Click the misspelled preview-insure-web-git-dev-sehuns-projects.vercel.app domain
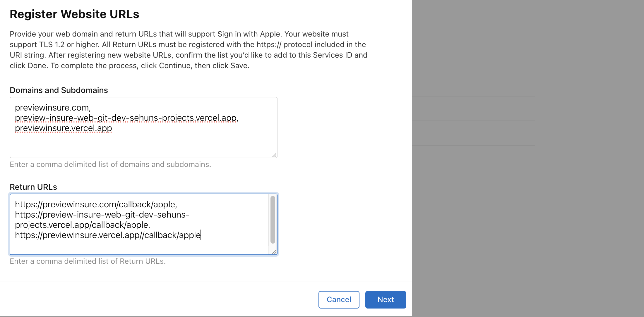Image resolution: width=644 pixels, height=317 pixels. (126, 118)
